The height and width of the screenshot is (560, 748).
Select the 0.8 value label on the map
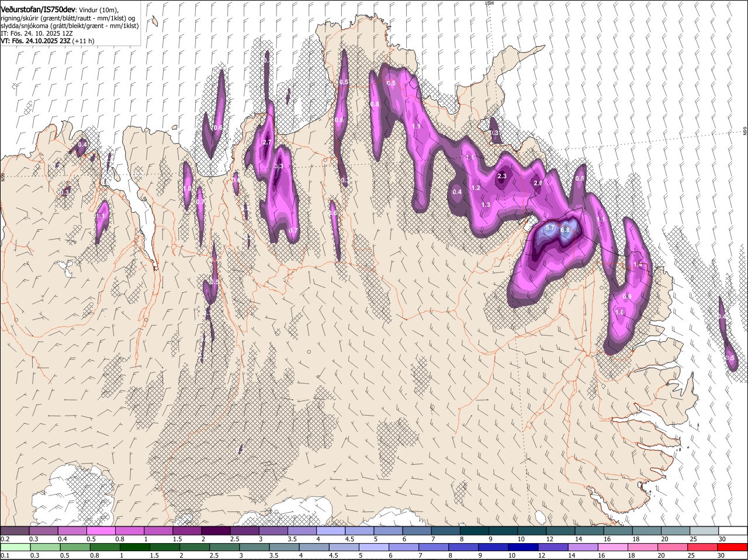coord(375,104)
